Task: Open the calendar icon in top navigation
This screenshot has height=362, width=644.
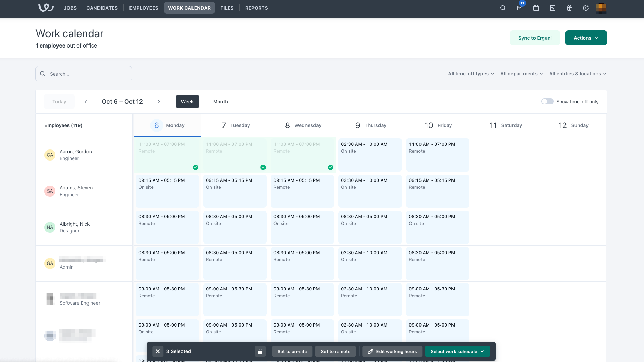Action: [536, 8]
